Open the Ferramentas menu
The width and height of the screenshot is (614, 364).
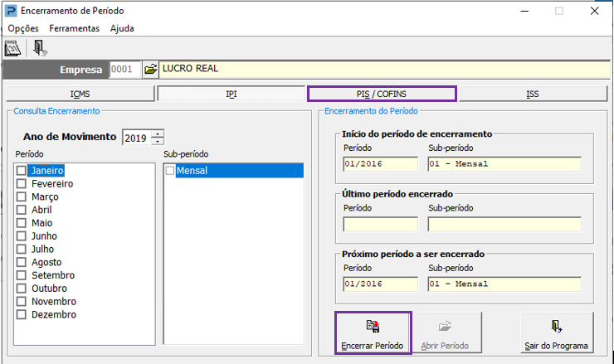pos(75,28)
